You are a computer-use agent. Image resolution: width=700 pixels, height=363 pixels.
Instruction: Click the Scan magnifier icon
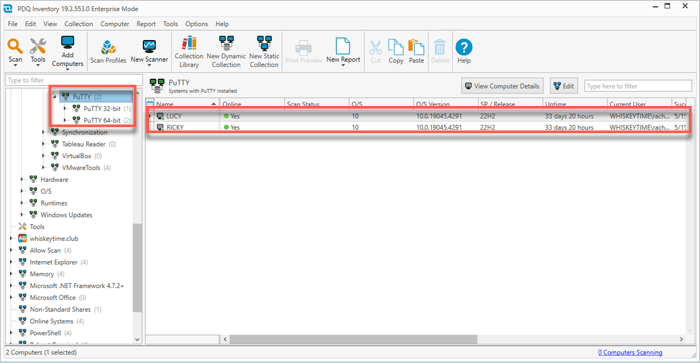click(x=15, y=46)
